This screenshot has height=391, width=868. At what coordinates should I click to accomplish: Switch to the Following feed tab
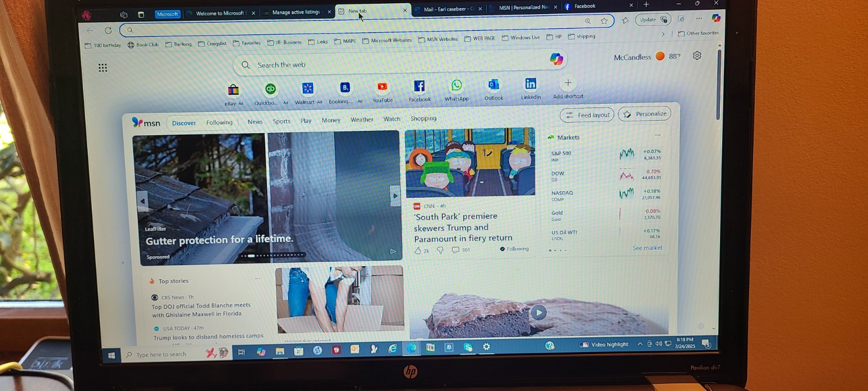tap(219, 123)
